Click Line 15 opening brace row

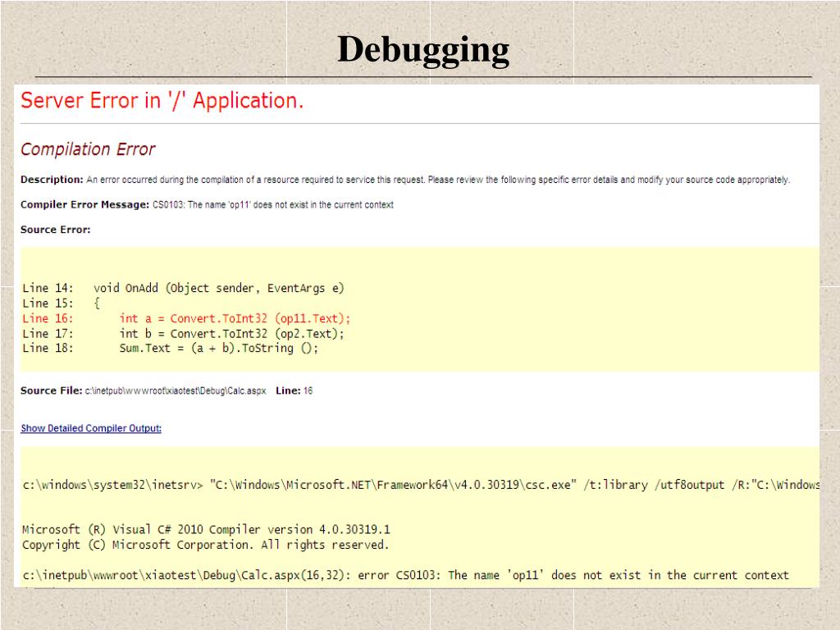tap(61, 304)
